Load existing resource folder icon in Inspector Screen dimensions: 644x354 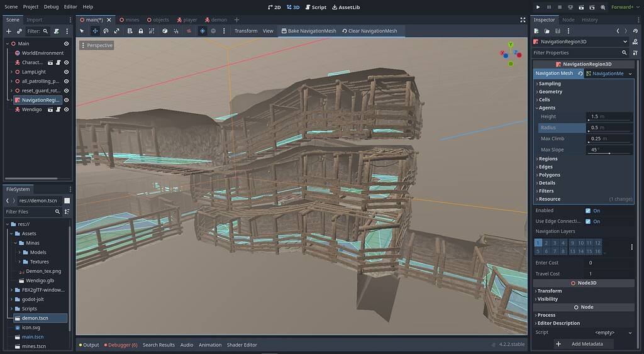tap(547, 31)
